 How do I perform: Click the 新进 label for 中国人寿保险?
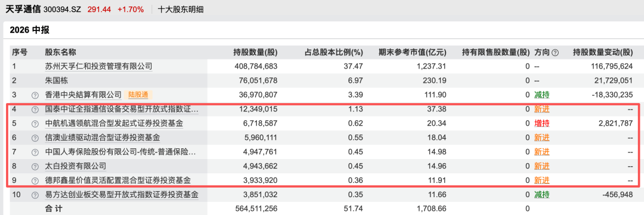tap(541, 152)
